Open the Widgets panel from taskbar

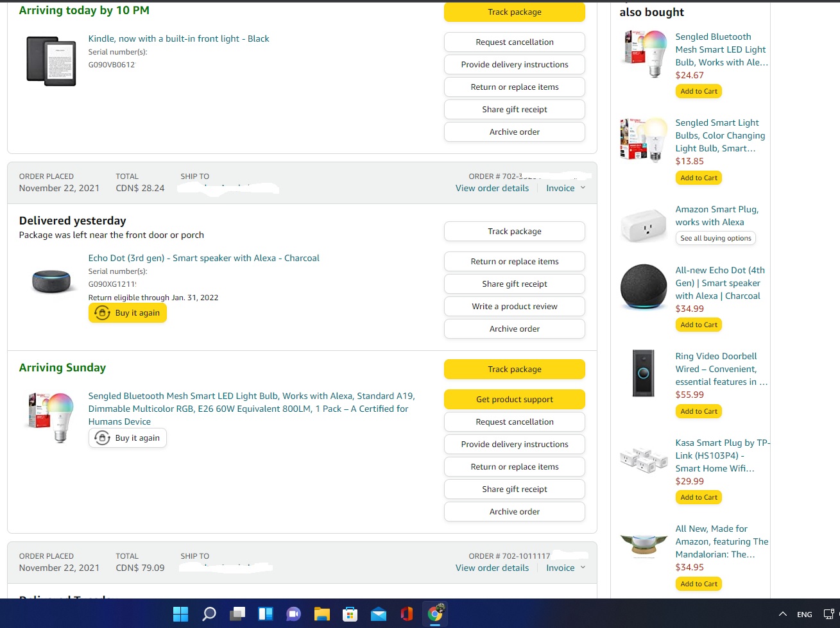coord(266,614)
